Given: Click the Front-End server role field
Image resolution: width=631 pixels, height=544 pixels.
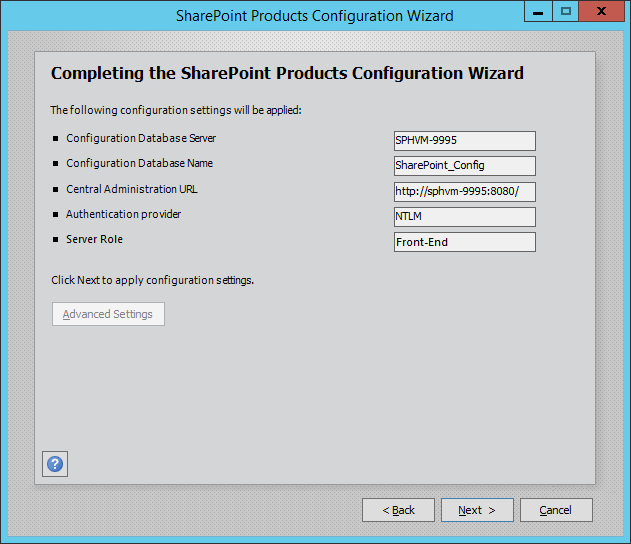Looking at the screenshot, I should click(x=464, y=242).
